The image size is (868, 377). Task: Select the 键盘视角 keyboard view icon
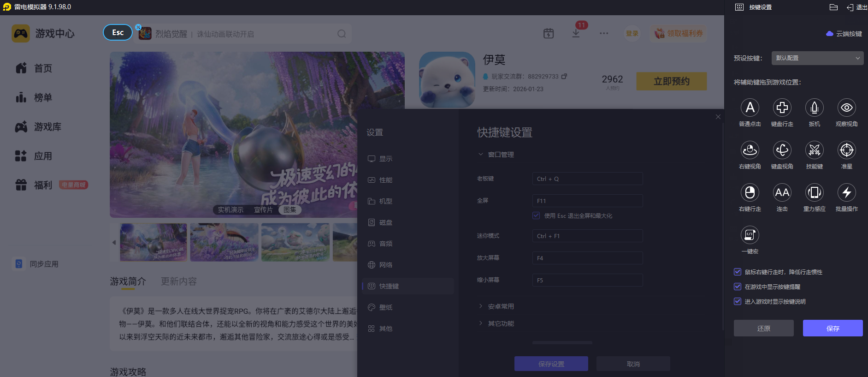[x=782, y=150]
